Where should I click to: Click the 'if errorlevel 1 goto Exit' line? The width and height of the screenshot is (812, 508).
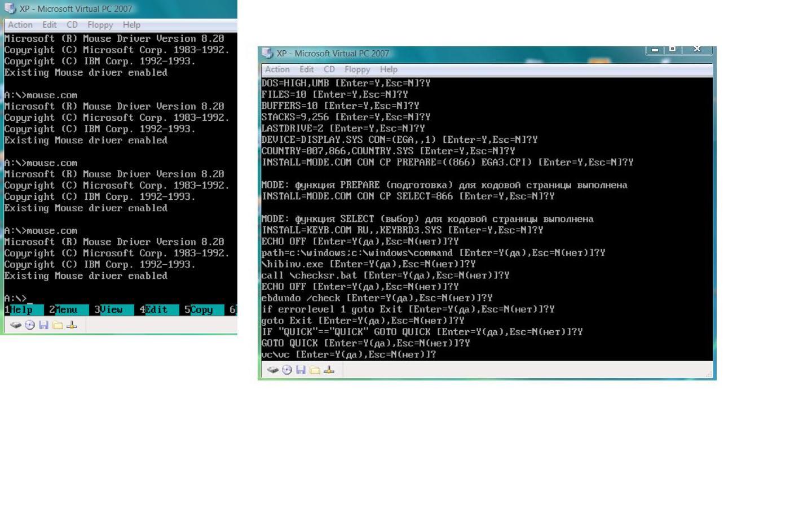click(408, 309)
